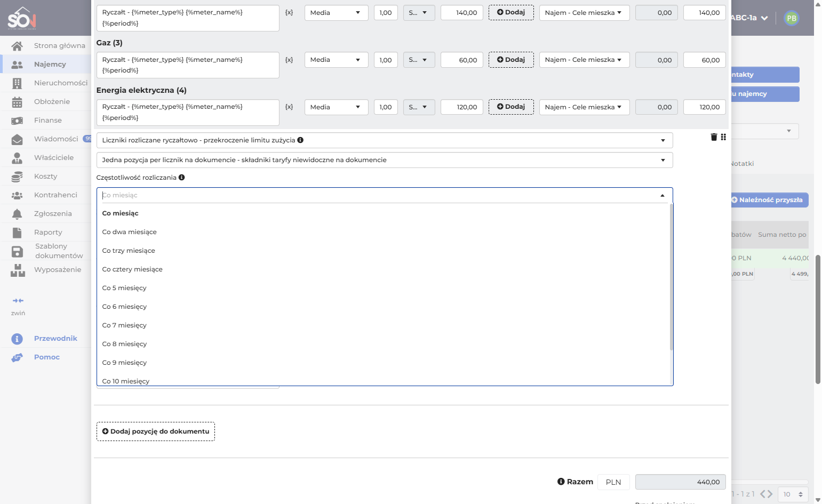
Task: Go to next page with right chevron
Action: [x=770, y=494]
